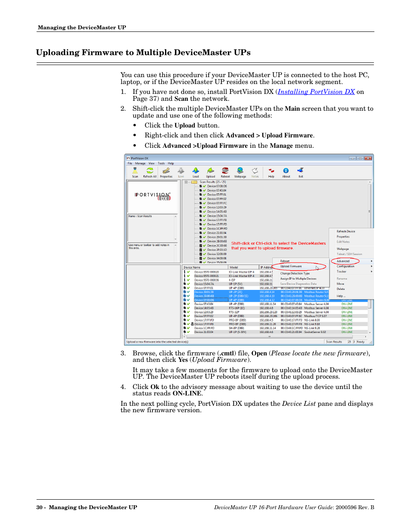
Task: Expand the Configuration submenu arrow
Action: pos(371,266)
